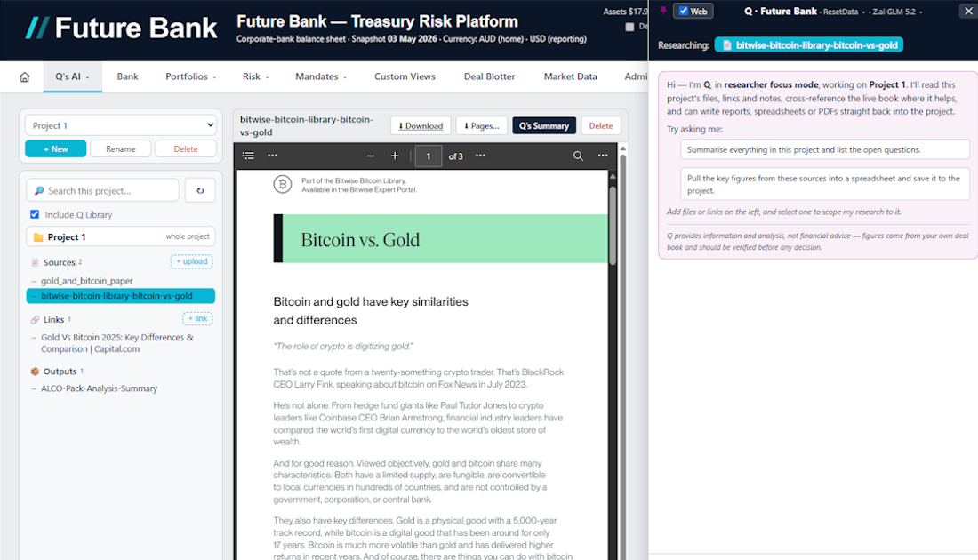
Task: Open the Deal Blotter tab
Action: [490, 76]
